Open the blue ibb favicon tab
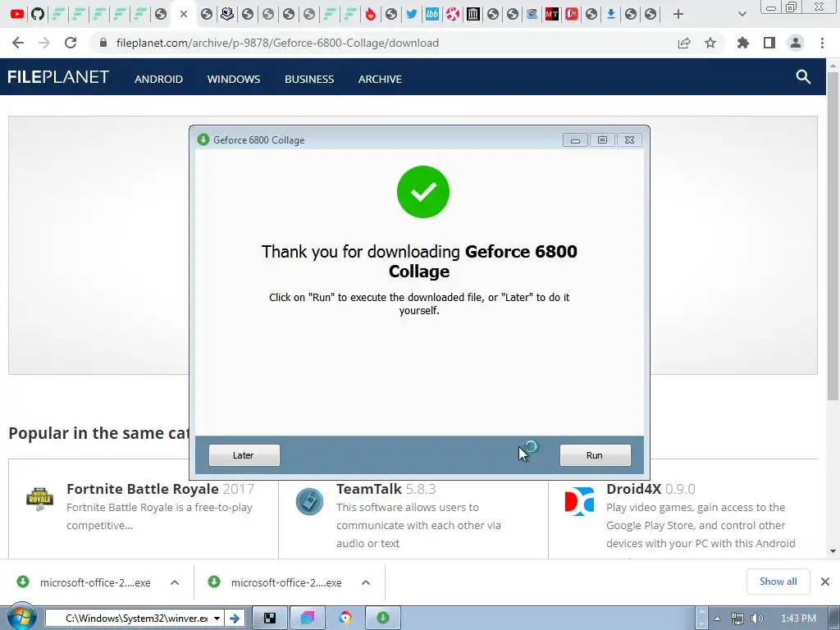840x630 pixels. (x=431, y=14)
